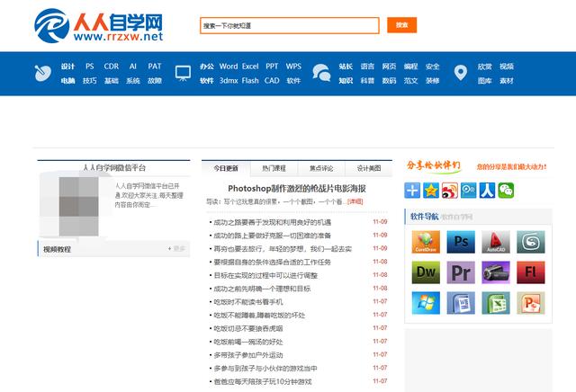Open the PAT navigation link

(155, 67)
